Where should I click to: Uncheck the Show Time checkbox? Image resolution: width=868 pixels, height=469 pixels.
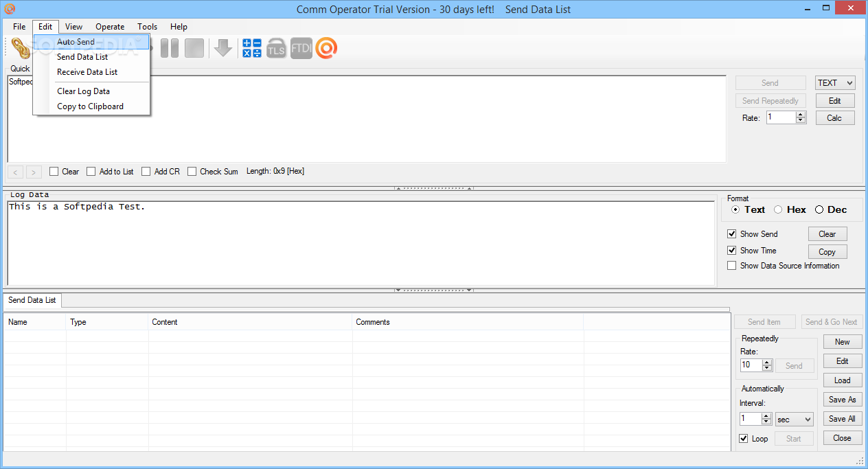[x=732, y=251]
